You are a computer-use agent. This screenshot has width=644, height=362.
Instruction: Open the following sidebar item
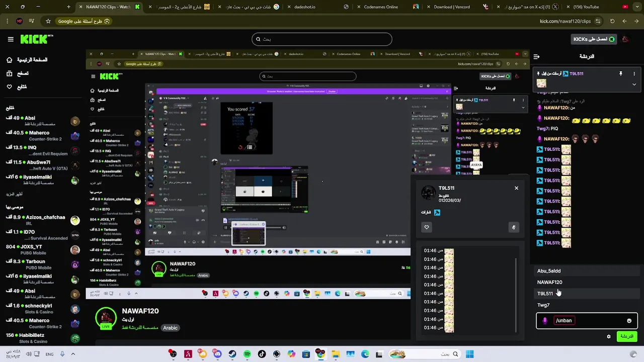16,86
